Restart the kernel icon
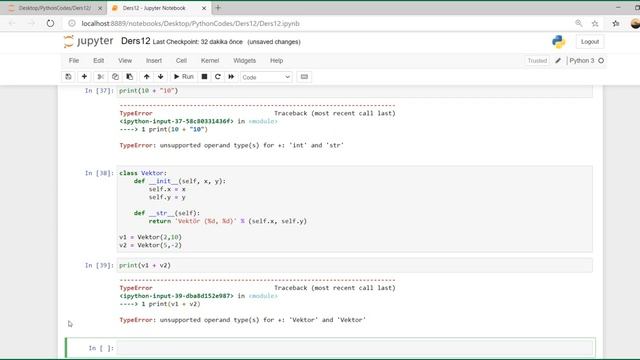The height and width of the screenshot is (360, 640). pos(218,77)
